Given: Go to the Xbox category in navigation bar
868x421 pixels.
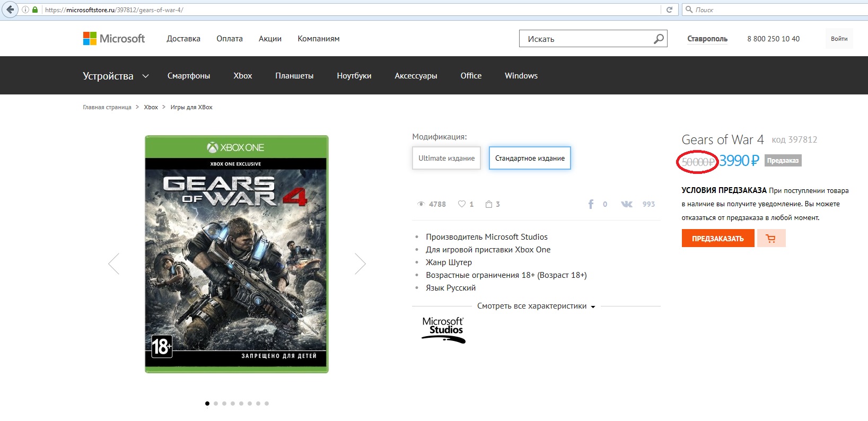Looking at the screenshot, I should pyautogui.click(x=243, y=76).
